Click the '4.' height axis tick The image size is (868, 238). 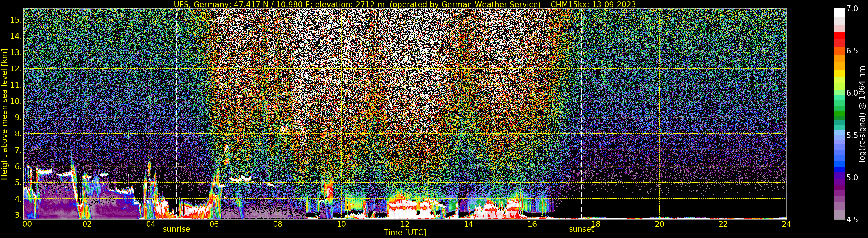coord(18,199)
